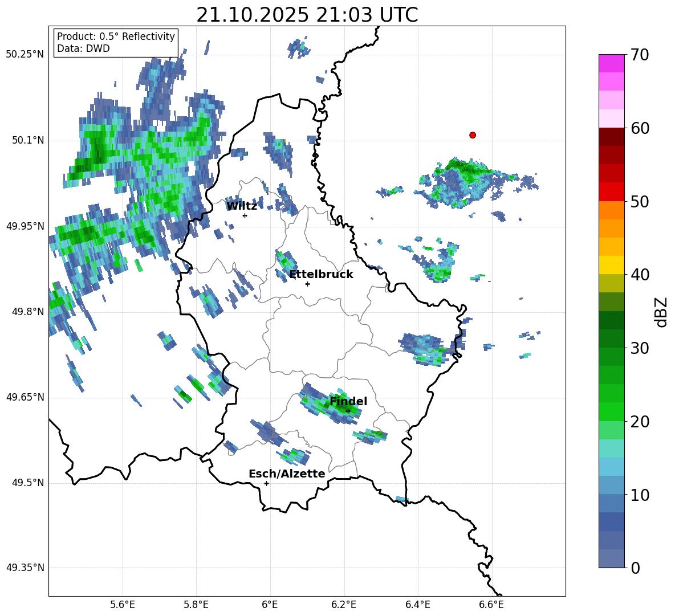Click the Wiltz cross marker
This screenshot has width=675, height=616.
(x=245, y=215)
